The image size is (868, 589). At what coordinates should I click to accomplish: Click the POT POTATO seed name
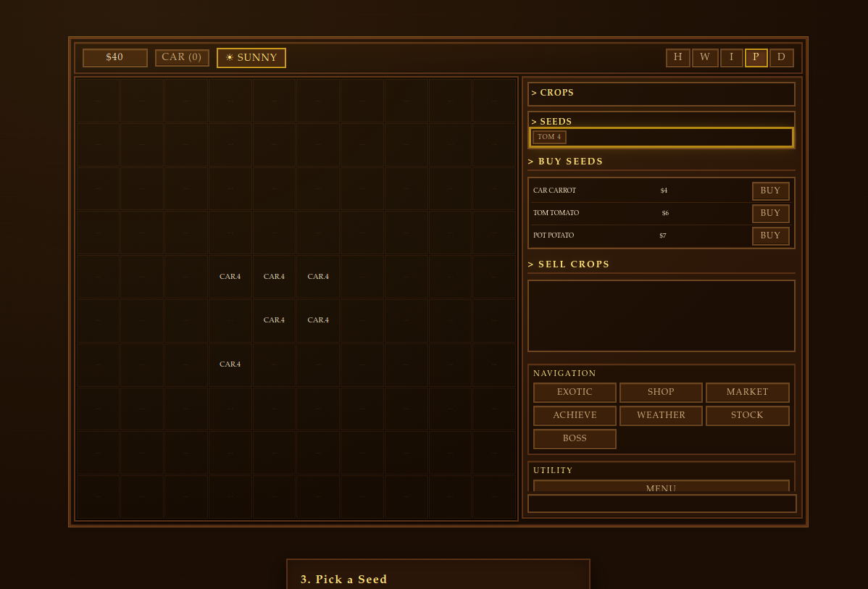pyautogui.click(x=554, y=236)
